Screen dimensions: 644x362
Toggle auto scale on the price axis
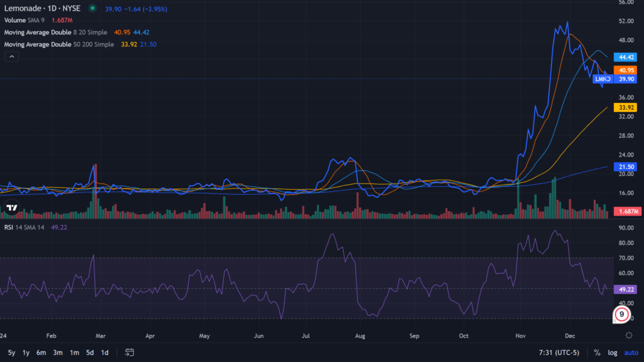click(631, 353)
